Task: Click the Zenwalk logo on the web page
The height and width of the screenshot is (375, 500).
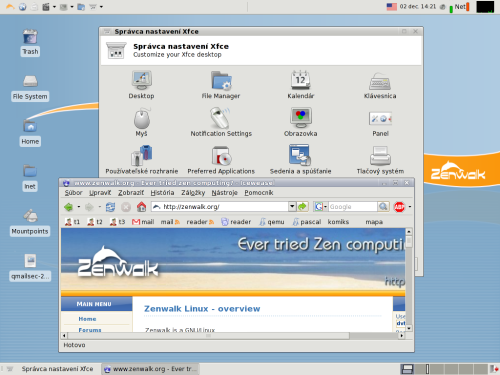Action: click(x=118, y=262)
